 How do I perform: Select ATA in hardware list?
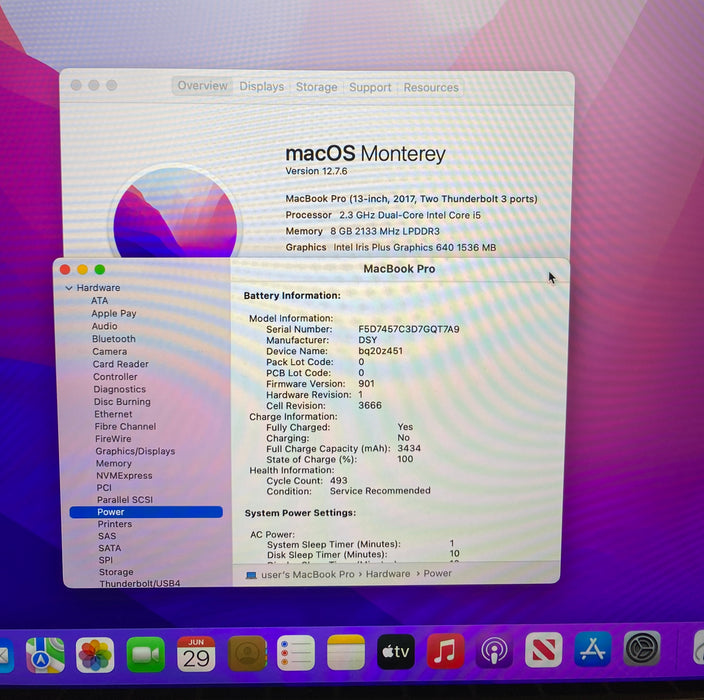[x=99, y=300]
